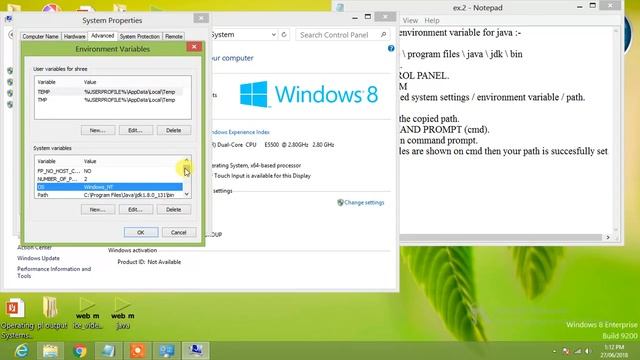Show hidden system tray icons
Image resolution: width=640 pixels, height=360 pixels.
point(554,351)
